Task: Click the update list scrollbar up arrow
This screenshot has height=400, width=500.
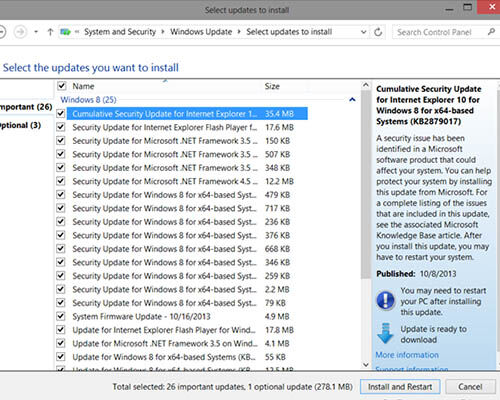Action: 366,85
